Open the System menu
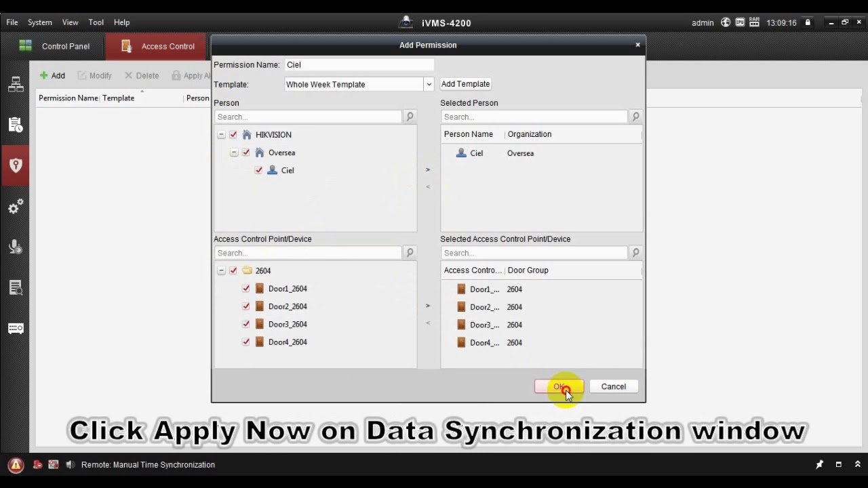This screenshot has height=488, width=868. (x=40, y=22)
